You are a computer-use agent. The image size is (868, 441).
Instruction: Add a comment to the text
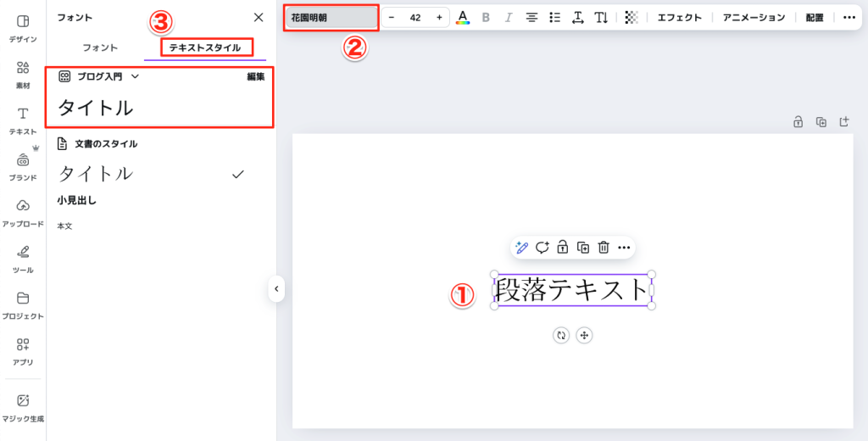tap(542, 247)
